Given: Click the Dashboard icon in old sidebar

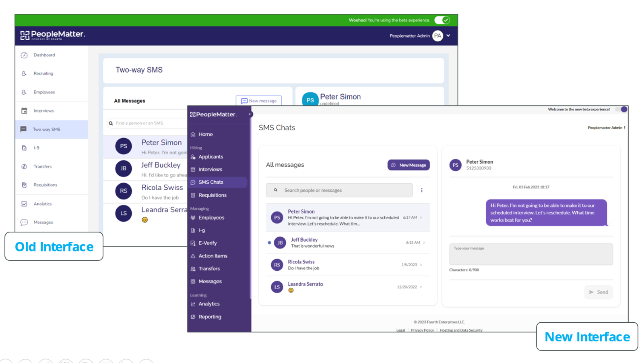Looking at the screenshot, I should (x=24, y=55).
